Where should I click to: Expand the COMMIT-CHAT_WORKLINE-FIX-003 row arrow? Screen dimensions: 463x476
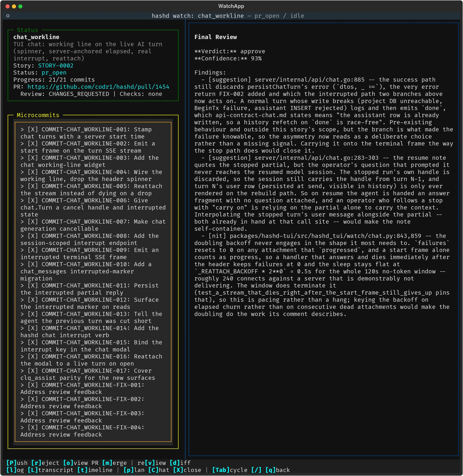pos(22,413)
